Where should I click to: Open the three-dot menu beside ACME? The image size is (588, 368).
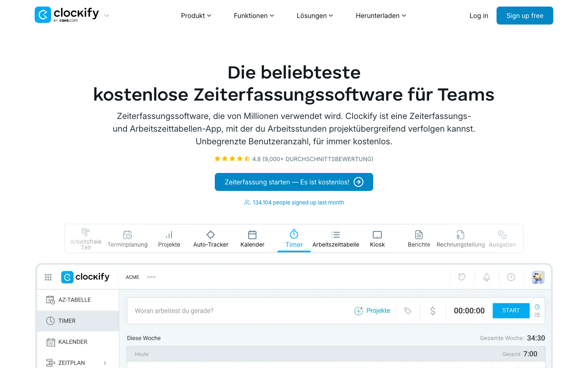(x=151, y=277)
